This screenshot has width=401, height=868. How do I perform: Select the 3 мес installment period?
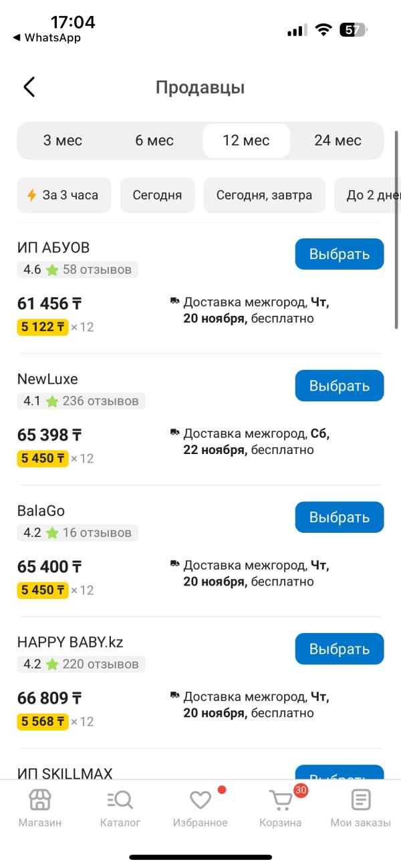63,140
